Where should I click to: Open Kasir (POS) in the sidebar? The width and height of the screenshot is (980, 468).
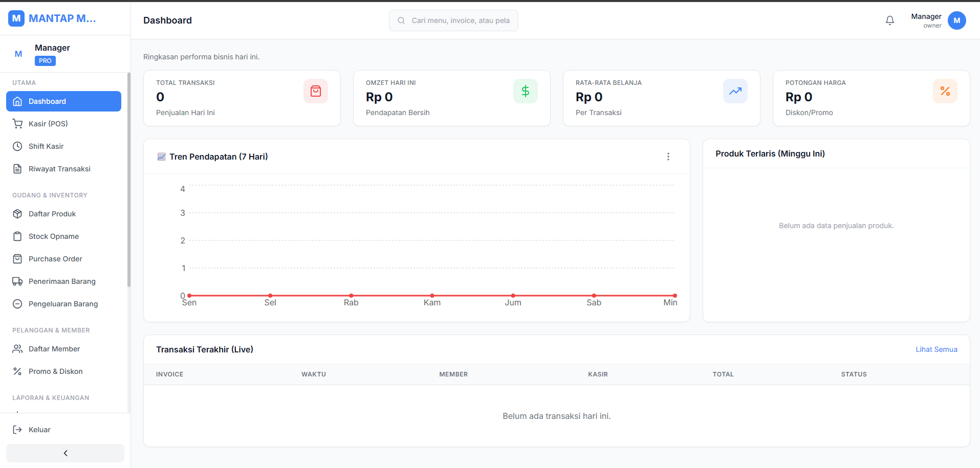pos(63,124)
